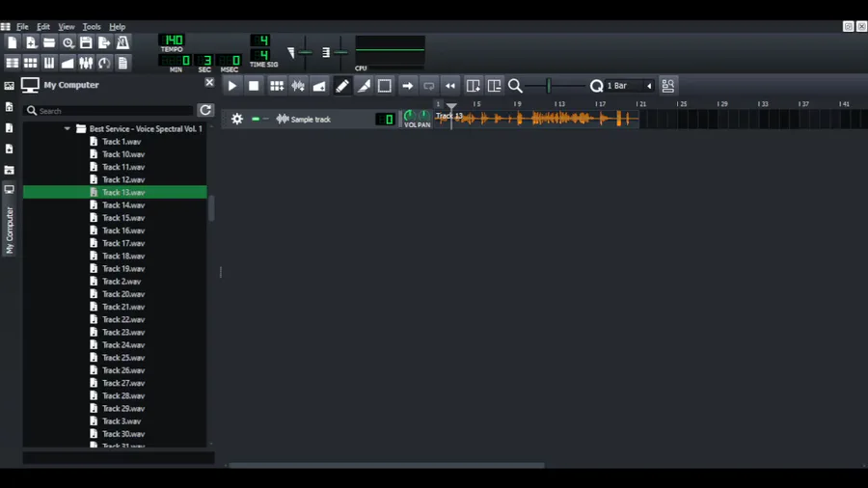The height and width of the screenshot is (488, 868).
Task: Collapse Best Service - Voice Spectral folder
Action: [x=67, y=128]
